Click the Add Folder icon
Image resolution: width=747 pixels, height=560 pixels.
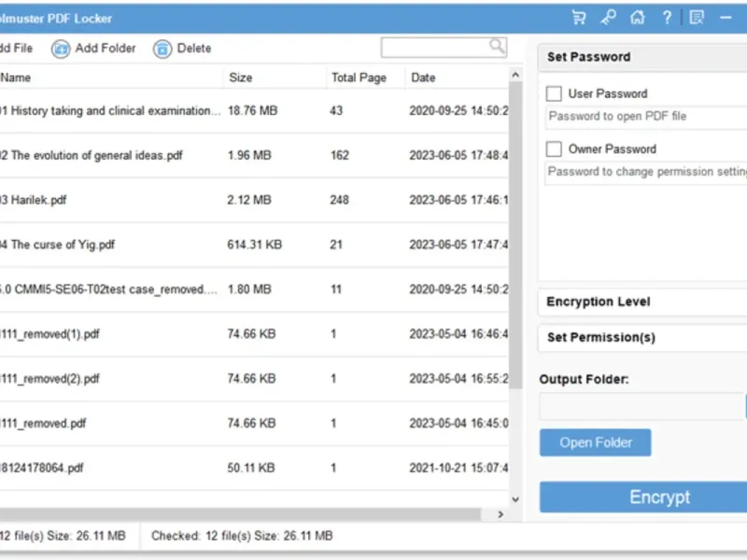tap(62, 49)
